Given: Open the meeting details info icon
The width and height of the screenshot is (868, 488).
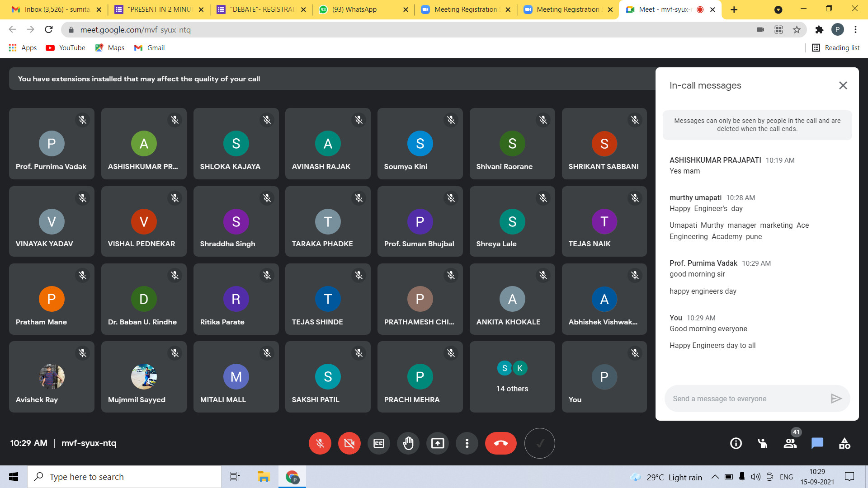Looking at the screenshot, I should click(x=736, y=443).
